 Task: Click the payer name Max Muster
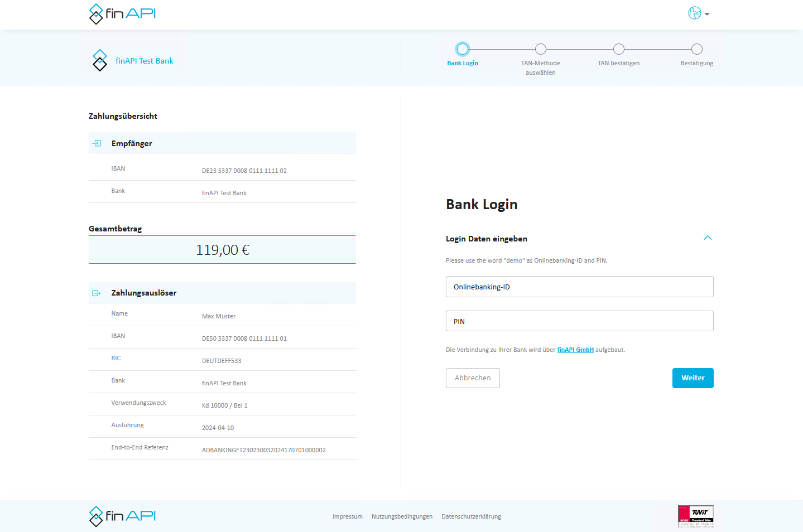(219, 316)
